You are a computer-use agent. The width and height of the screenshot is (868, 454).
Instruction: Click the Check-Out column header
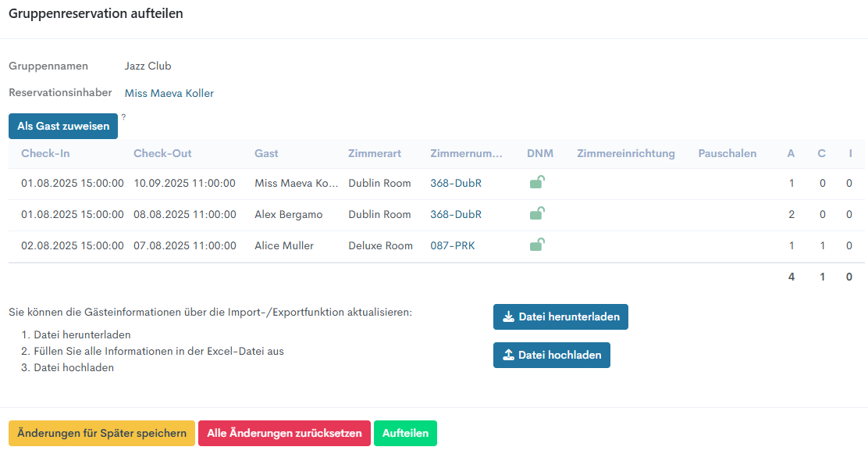click(162, 154)
